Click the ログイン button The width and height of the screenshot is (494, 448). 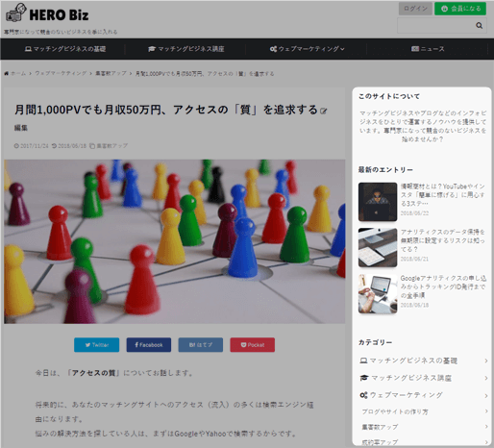pos(415,9)
